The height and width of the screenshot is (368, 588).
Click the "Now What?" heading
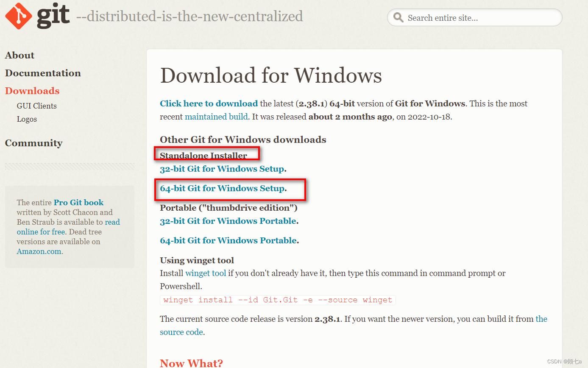(x=191, y=363)
